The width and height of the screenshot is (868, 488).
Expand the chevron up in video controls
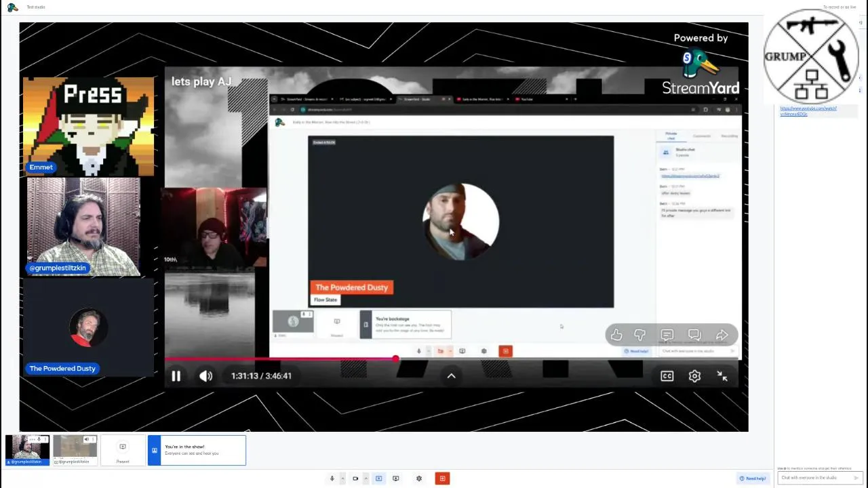click(451, 376)
